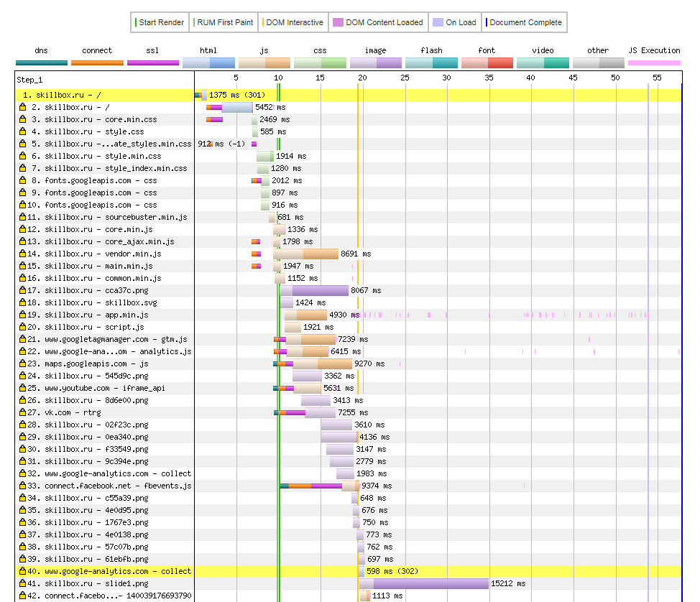
Task: Click the padlock for the youtube.com iframe_api row
Action: click(x=22, y=388)
